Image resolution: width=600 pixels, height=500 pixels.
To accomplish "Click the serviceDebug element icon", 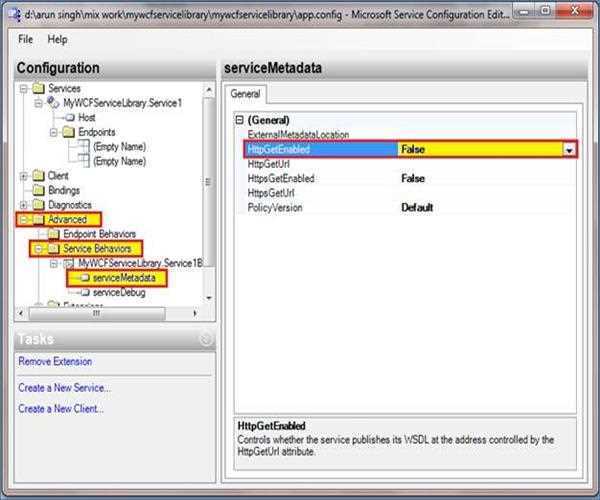I will (84, 293).
